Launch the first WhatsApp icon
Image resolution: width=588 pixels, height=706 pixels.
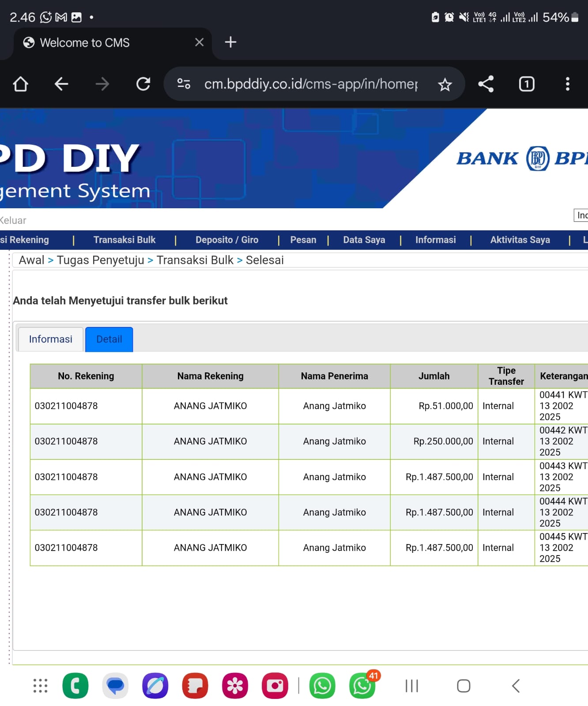(322, 686)
